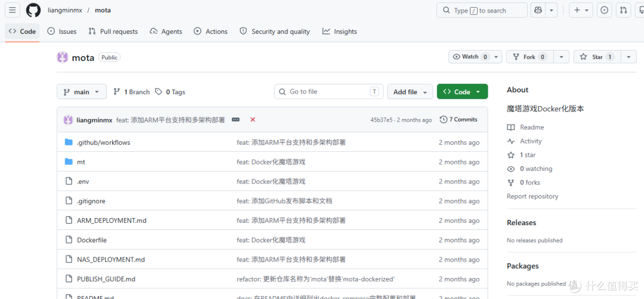Expand the commit message ellipsis icon
The height and width of the screenshot is (299, 644).
pyautogui.click(x=236, y=120)
